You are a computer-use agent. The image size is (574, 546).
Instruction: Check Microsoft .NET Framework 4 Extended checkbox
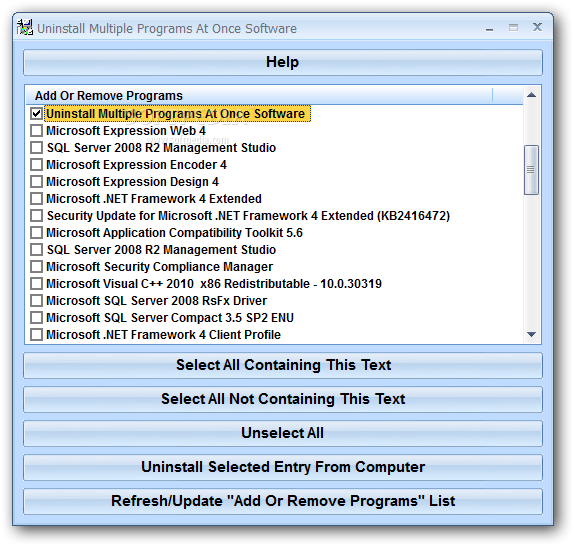pyautogui.click(x=36, y=199)
